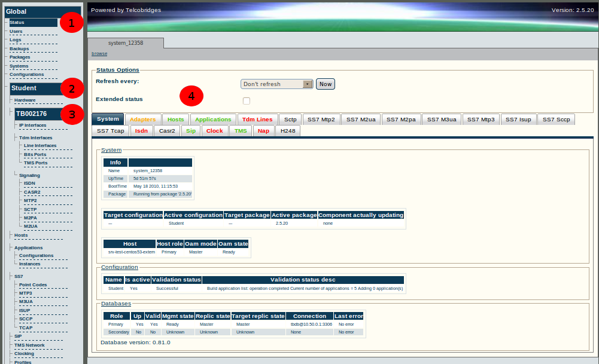Open the Clock status tab
The height and width of the screenshot is (364, 599).
tap(215, 131)
